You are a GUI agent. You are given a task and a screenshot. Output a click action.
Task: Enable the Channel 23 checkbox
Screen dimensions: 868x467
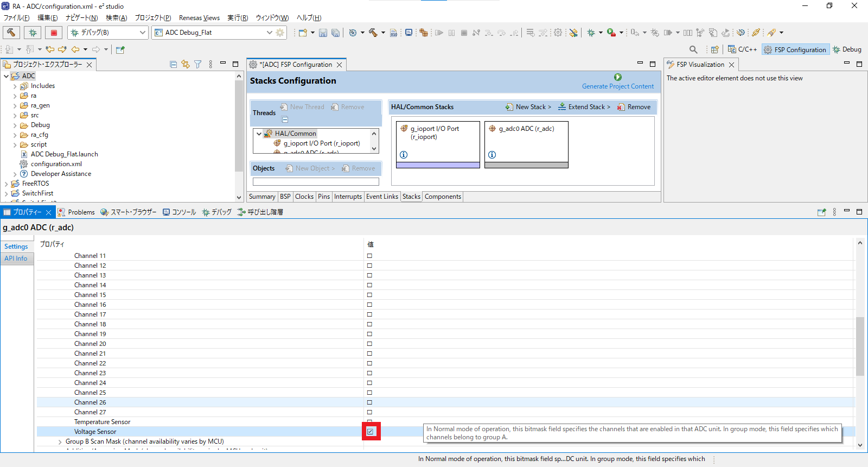click(x=369, y=373)
